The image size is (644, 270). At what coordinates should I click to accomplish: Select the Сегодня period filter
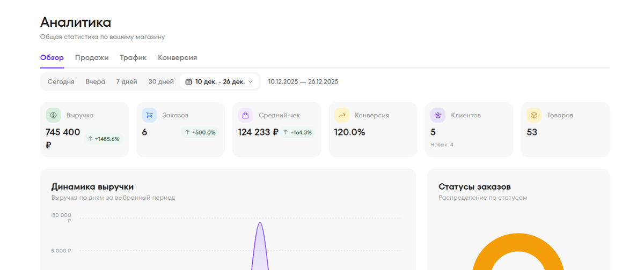click(61, 82)
